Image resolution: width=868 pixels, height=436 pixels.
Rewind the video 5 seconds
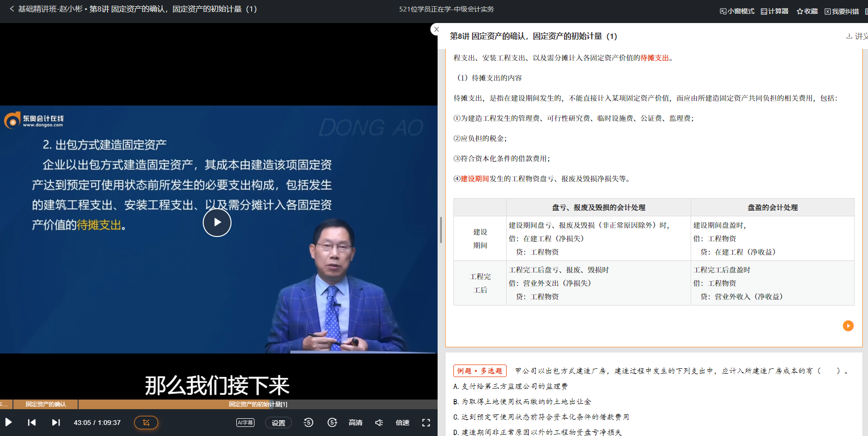(309, 423)
